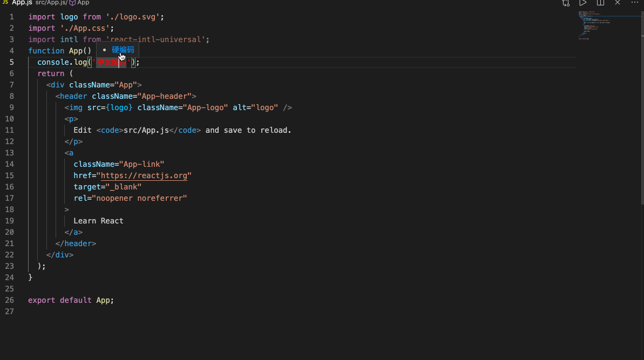Open the source control changes icon
Image resolution: width=644 pixels, height=360 pixels.
click(x=566, y=3)
